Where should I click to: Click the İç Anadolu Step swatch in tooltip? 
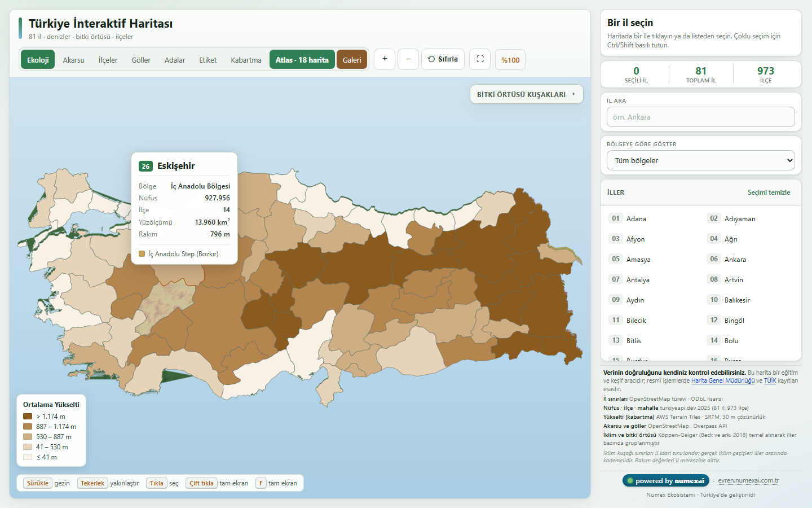pos(142,254)
